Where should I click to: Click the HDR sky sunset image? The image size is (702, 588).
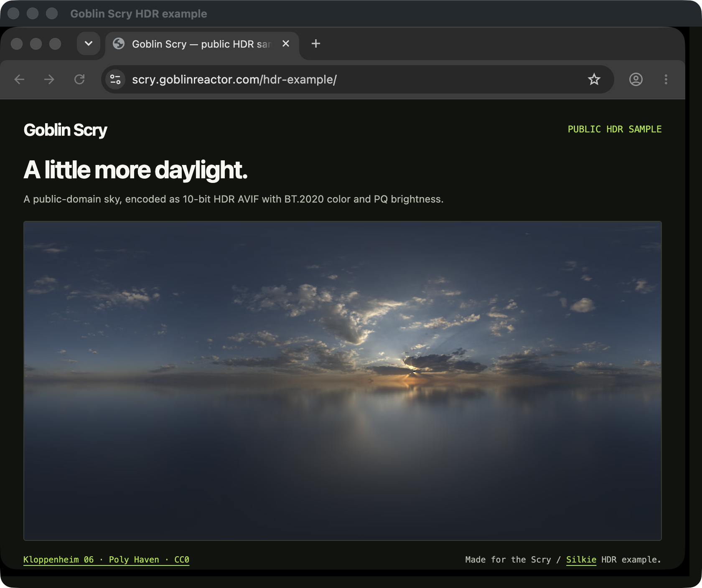[x=343, y=381]
